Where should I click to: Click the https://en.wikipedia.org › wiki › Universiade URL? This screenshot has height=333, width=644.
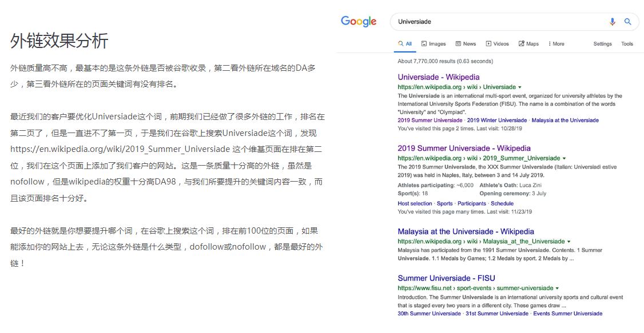457,87
